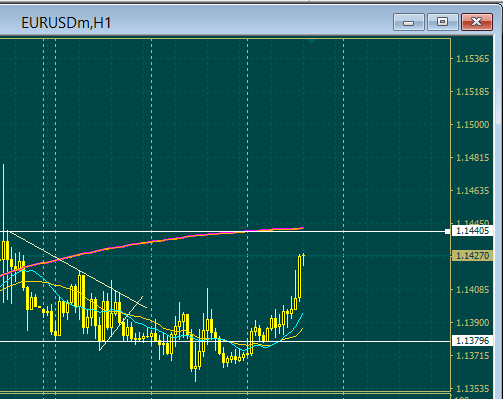Click the white handle of the 1.14405 line

coord(447,231)
